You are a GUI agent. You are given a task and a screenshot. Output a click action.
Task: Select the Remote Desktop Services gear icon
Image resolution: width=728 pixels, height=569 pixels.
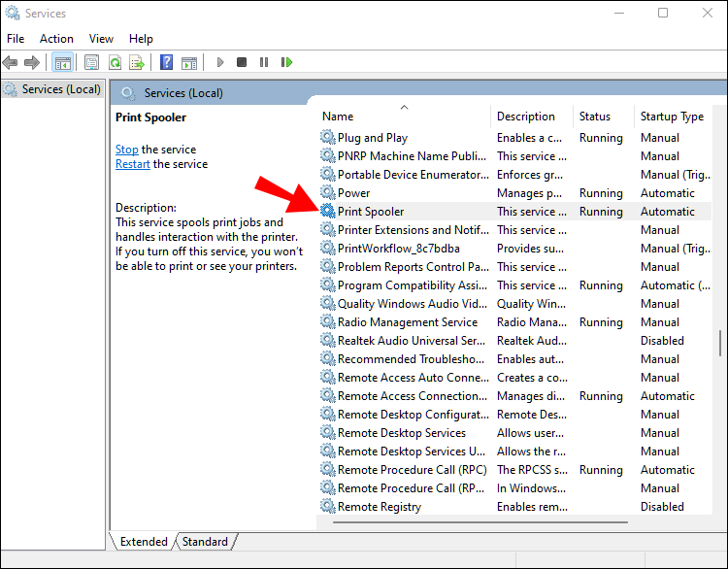click(328, 432)
